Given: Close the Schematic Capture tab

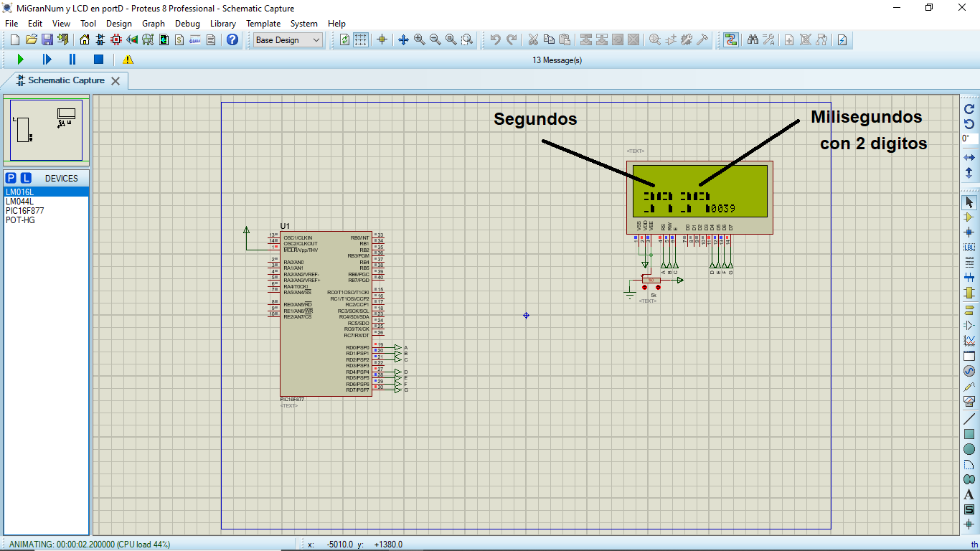Looking at the screenshot, I should coord(115,81).
